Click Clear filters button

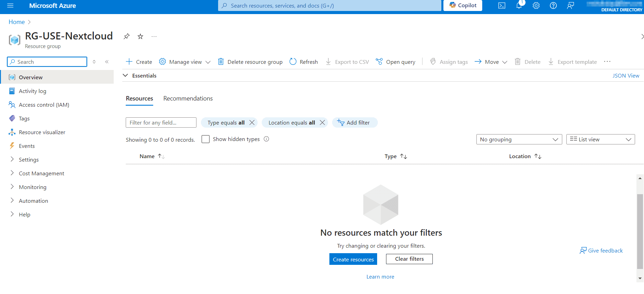[x=409, y=259]
